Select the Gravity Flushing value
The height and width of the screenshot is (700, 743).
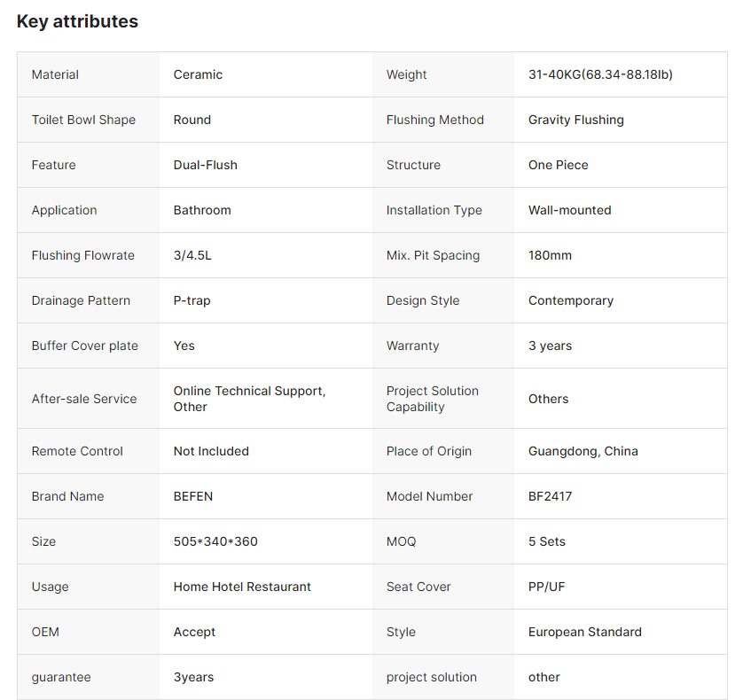point(575,120)
